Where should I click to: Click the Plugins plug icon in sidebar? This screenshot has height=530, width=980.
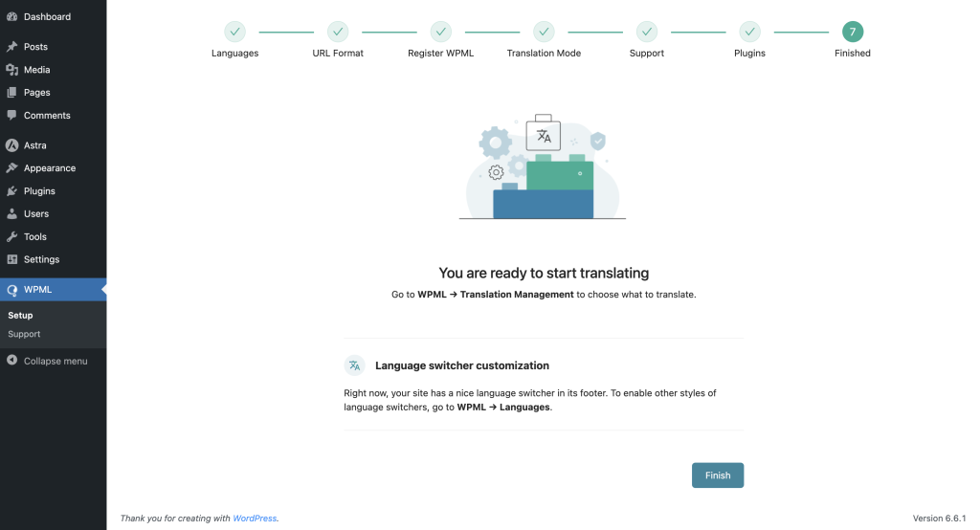pos(11,190)
